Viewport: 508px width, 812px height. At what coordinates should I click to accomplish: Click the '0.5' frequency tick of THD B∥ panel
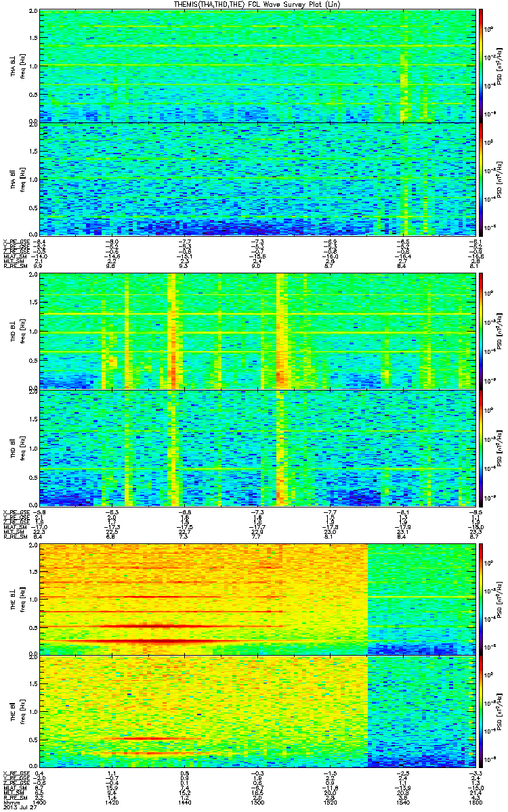(33, 476)
